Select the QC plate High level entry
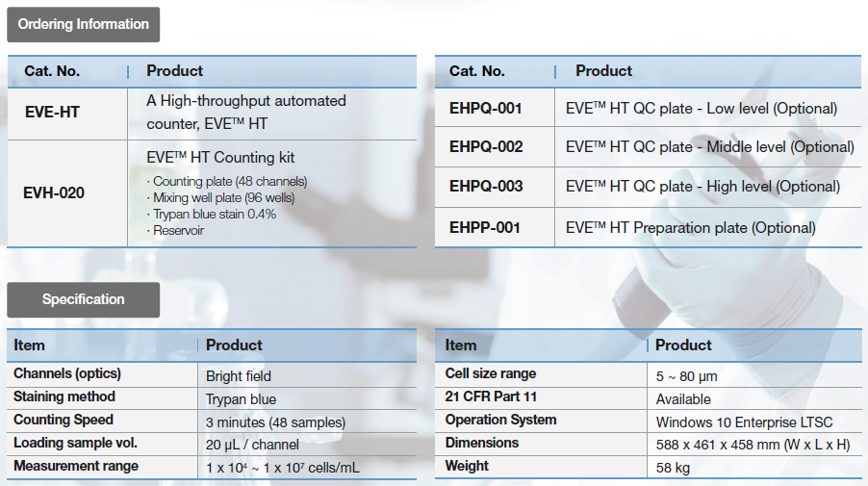The image size is (868, 486). pos(702,187)
